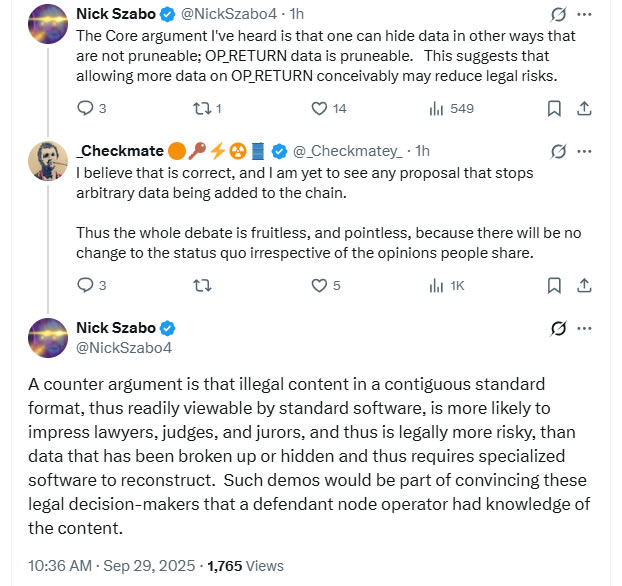The height and width of the screenshot is (586, 622).
Task: View _Checkmate tweet's 1K views analytics
Action: [x=437, y=285]
